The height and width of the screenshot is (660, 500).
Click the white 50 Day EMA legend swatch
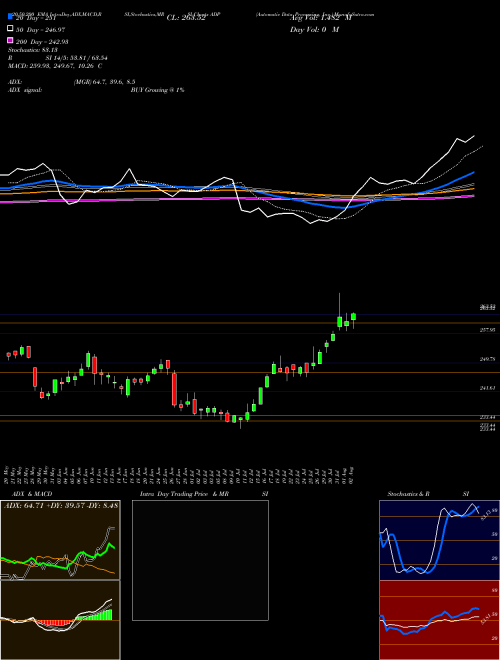pyautogui.click(x=11, y=29)
